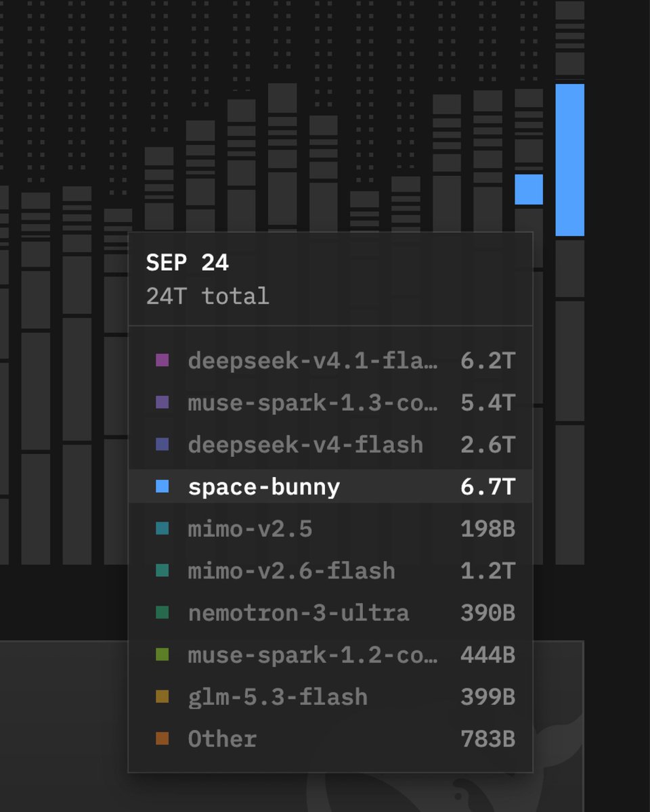Screen dimensions: 650x812
Task: Click the 390B value
Action: coord(487,612)
